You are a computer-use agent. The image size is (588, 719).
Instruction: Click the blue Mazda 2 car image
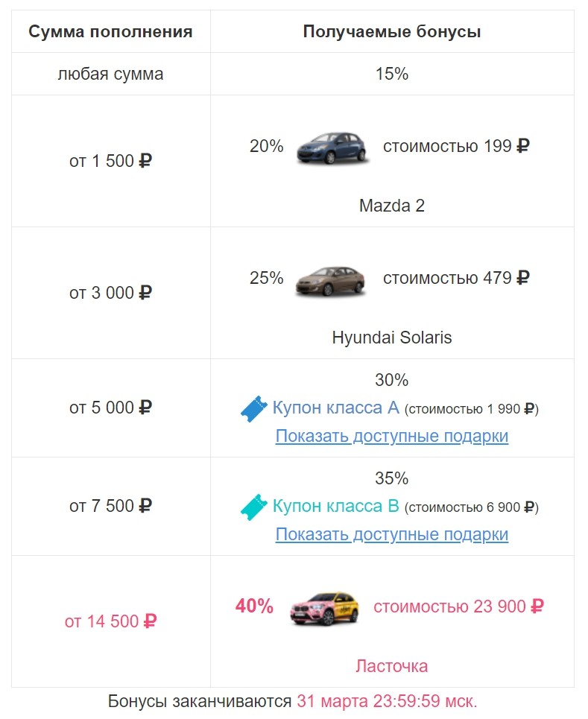click(x=332, y=148)
